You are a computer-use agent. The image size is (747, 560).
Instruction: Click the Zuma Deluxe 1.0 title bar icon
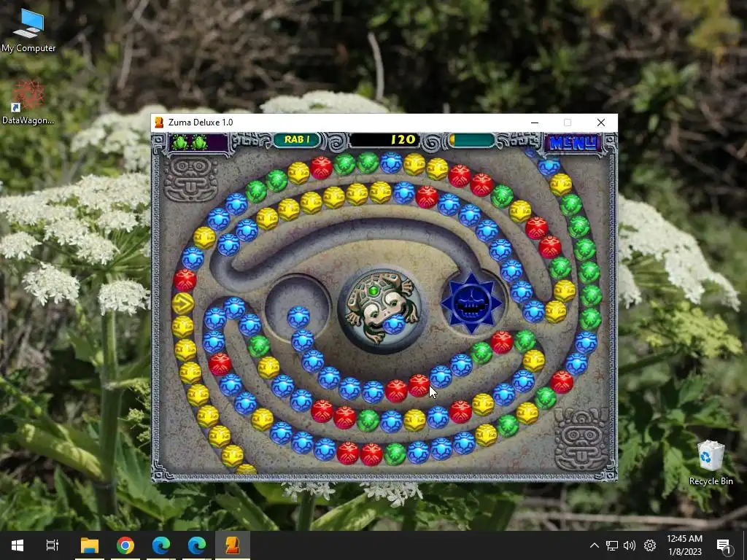point(159,122)
